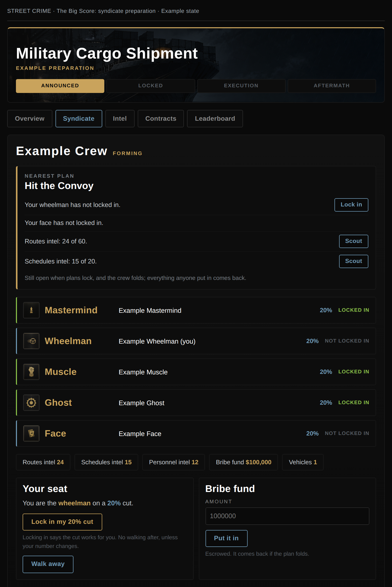Viewport: 392px width, 587px height.
Task: Select the Execution phase step
Action: point(241,86)
